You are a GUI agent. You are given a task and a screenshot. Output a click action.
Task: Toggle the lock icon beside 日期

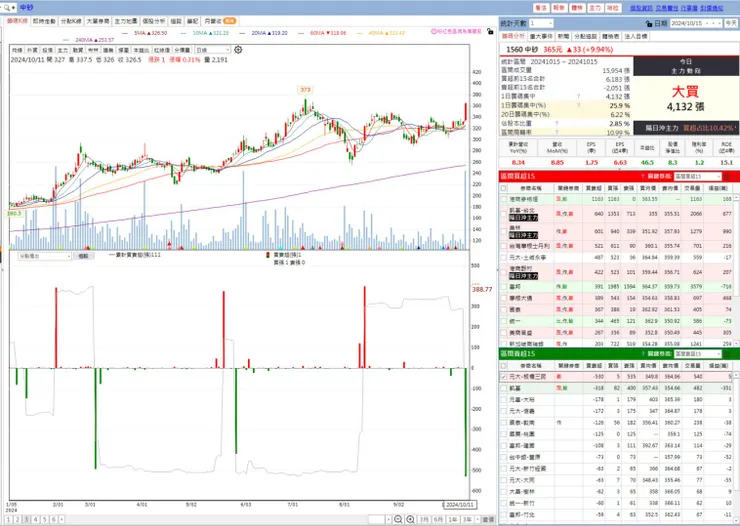tap(649, 23)
